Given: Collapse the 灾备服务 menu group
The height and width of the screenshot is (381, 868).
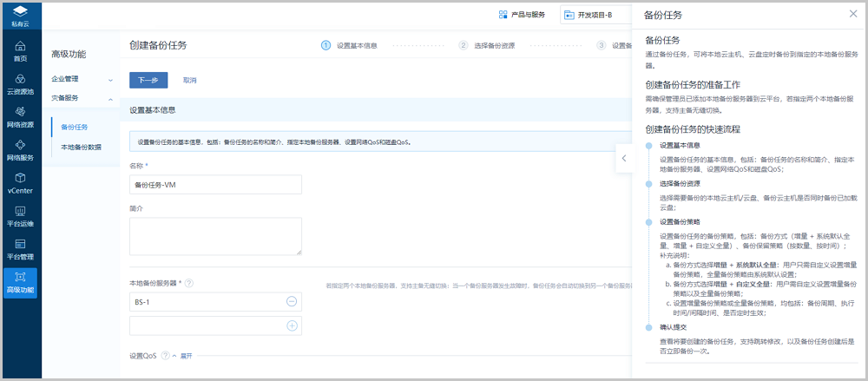Looking at the screenshot, I should coord(82,98).
